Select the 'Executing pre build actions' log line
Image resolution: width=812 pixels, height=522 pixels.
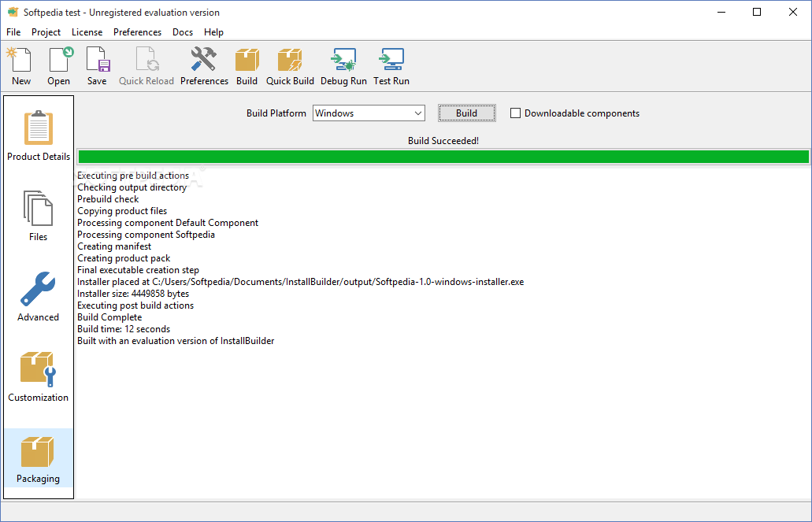pyautogui.click(x=133, y=176)
